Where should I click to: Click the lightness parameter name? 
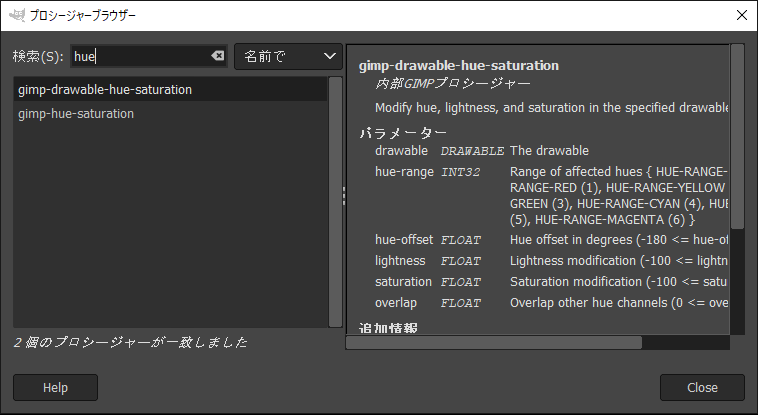pyautogui.click(x=400, y=260)
